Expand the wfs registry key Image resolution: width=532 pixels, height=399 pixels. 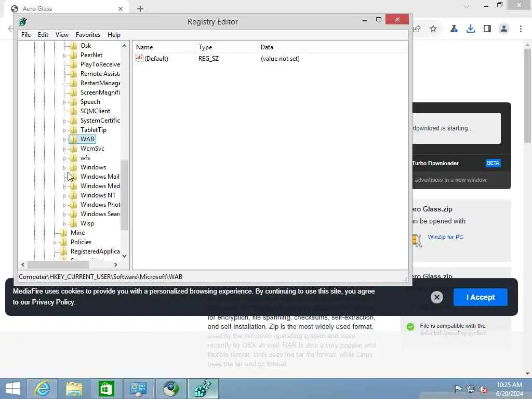coord(64,158)
